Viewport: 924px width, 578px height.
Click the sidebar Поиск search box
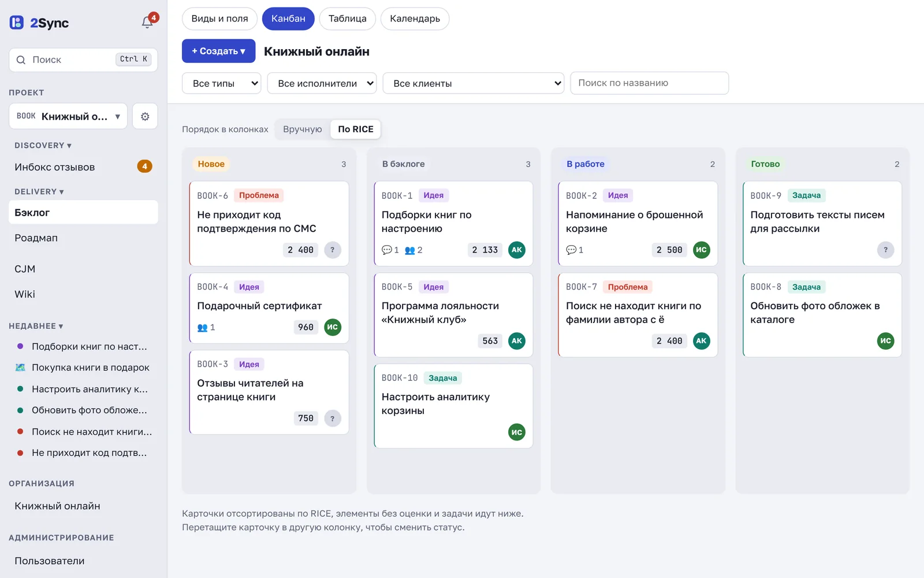83,60
